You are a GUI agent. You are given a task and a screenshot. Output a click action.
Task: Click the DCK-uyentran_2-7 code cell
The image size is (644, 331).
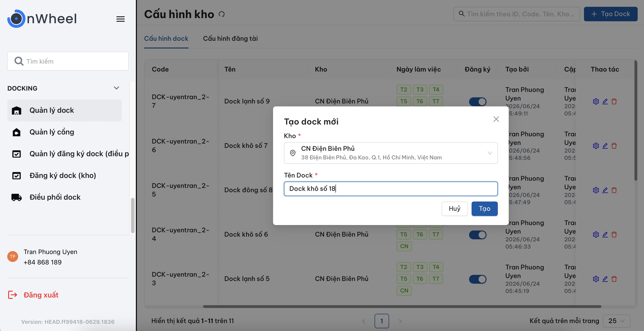181,101
